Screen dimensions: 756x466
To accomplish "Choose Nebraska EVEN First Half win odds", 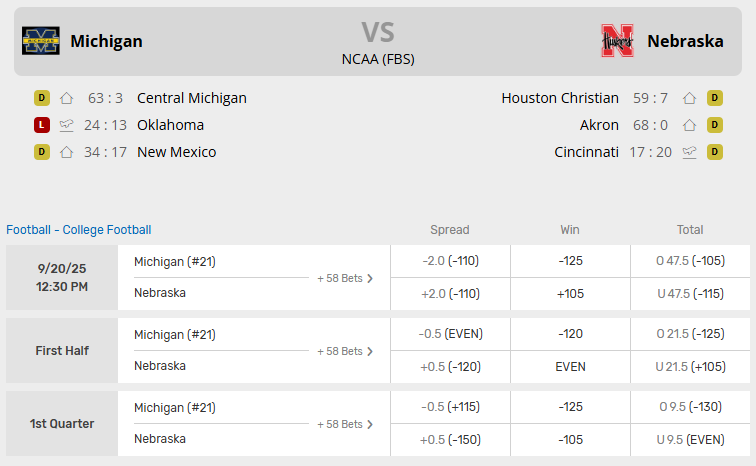I will (x=570, y=366).
